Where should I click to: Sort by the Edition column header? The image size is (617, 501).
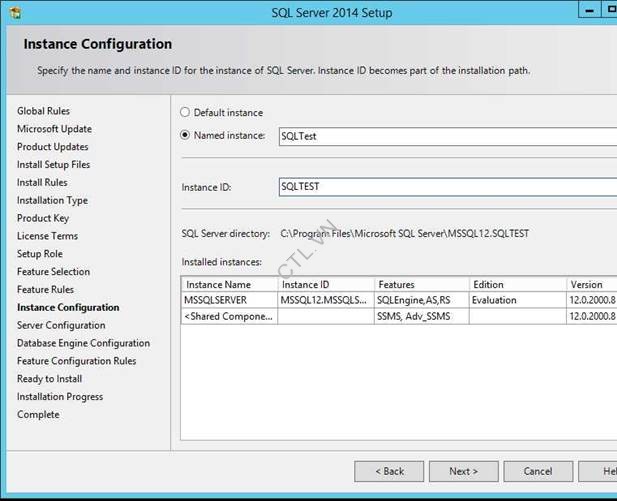(x=517, y=284)
